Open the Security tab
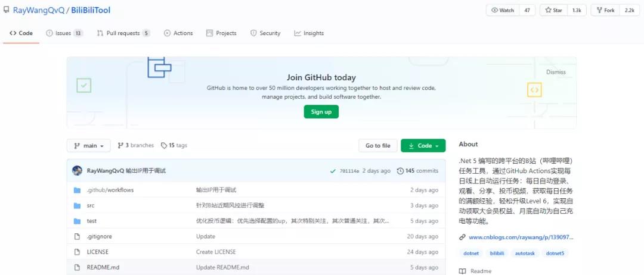This screenshot has width=644, height=275. [265, 33]
